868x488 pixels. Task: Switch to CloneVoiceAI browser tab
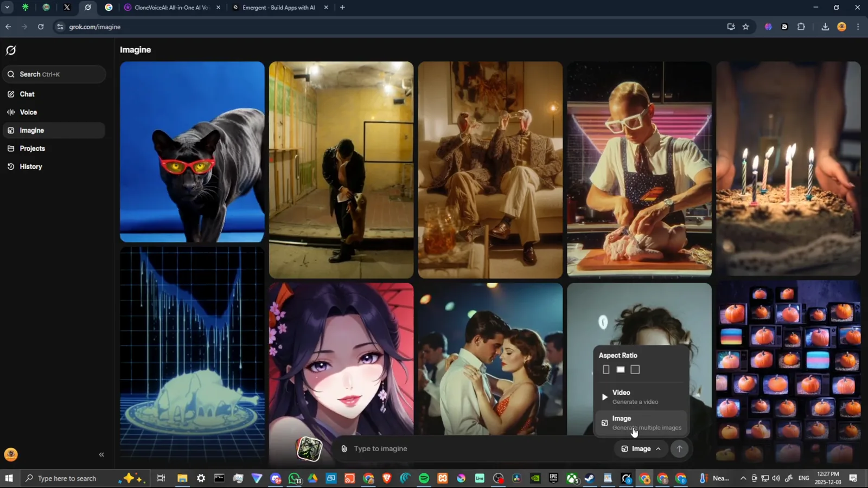171,8
